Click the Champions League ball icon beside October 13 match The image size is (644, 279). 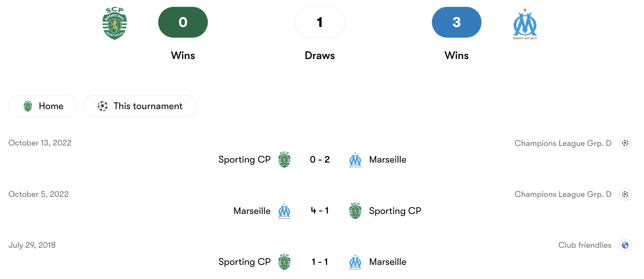click(x=625, y=143)
